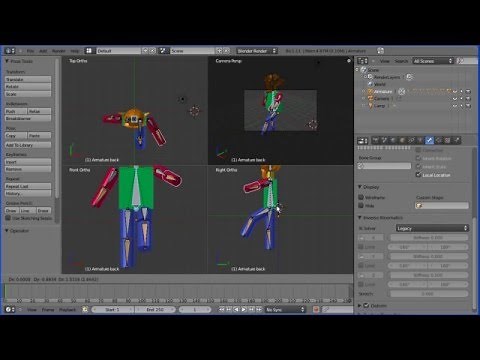Viewport: 480px width, 360px height.
Task: Click the Custom Shape object field icon
Action: (419, 206)
